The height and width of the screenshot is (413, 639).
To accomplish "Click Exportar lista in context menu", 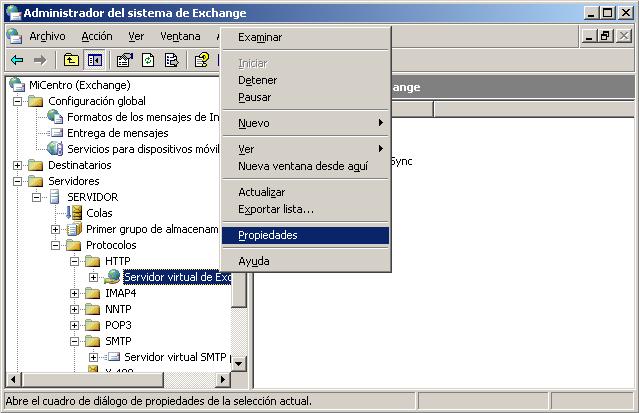I will [x=275, y=209].
